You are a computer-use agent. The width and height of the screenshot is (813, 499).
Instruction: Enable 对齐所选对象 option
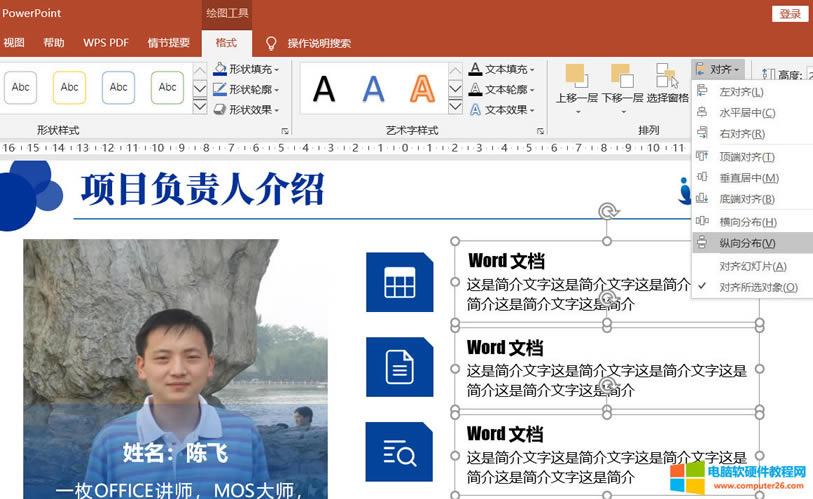coord(758,287)
